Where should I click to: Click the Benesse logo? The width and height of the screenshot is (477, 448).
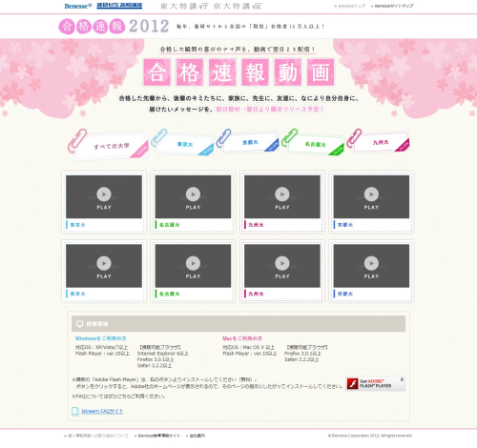click(x=78, y=6)
